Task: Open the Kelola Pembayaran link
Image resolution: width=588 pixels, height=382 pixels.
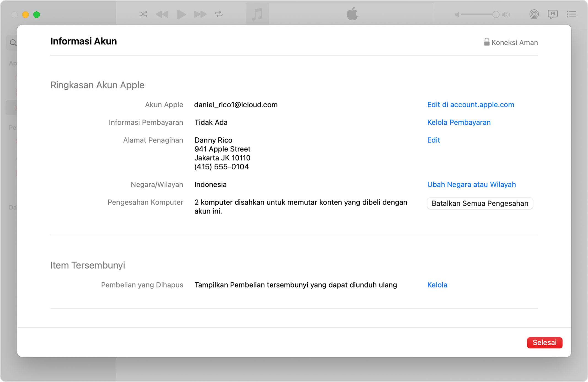Action: click(x=459, y=122)
